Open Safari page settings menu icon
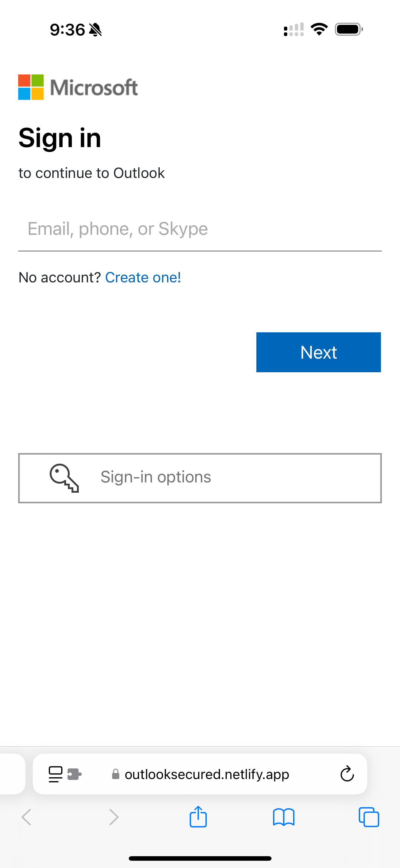 click(56, 774)
